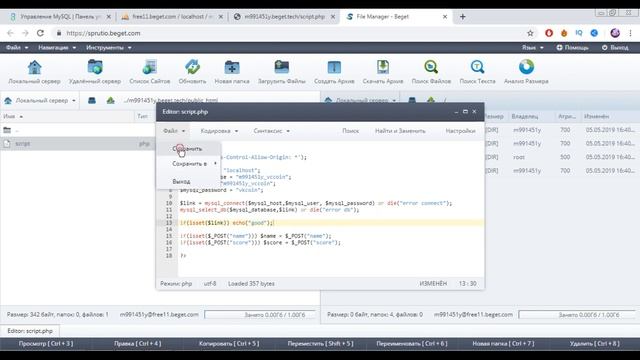The width and height of the screenshot is (640, 360).
Task: Click Удалить [Ctrl + 8] button
Action: [x=595, y=344]
